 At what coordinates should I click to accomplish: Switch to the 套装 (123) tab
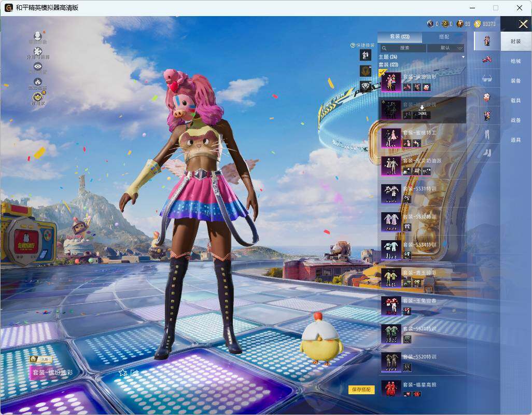[x=400, y=37]
